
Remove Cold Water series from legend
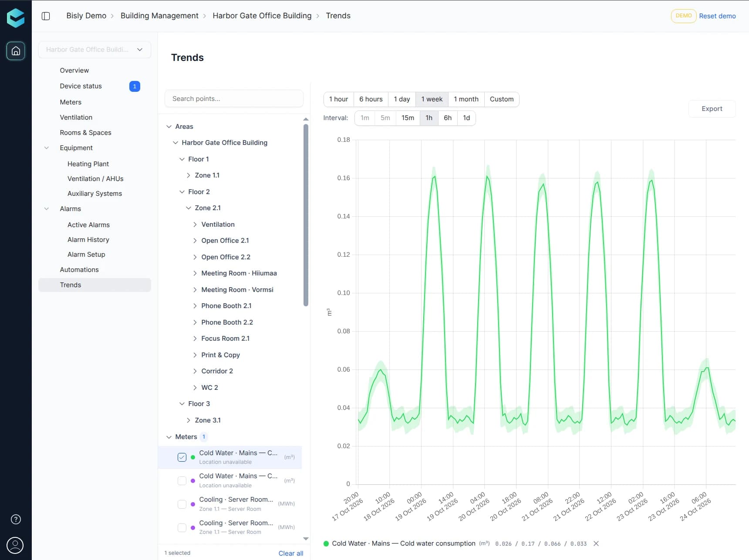(x=596, y=543)
